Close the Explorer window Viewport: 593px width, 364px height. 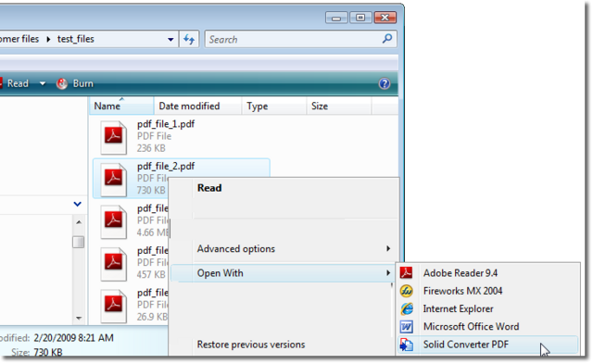coord(385,18)
